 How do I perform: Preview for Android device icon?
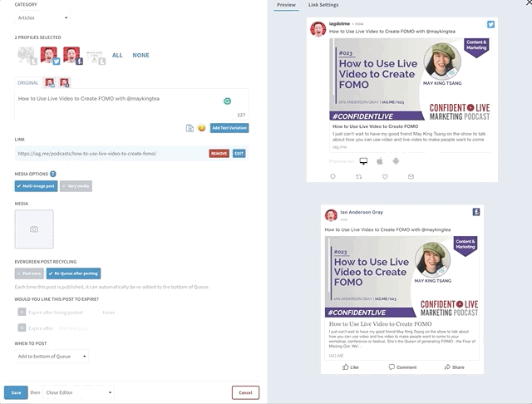[x=396, y=161]
